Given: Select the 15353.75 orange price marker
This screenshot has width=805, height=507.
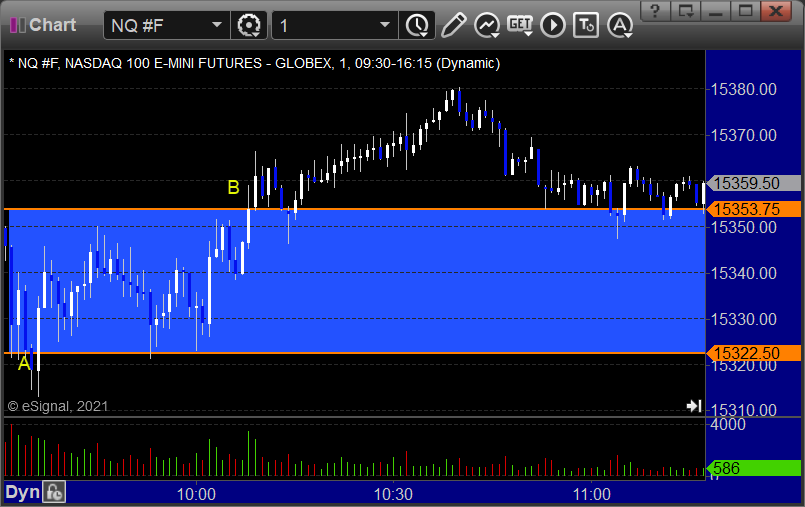Looking at the screenshot, I should point(754,209).
